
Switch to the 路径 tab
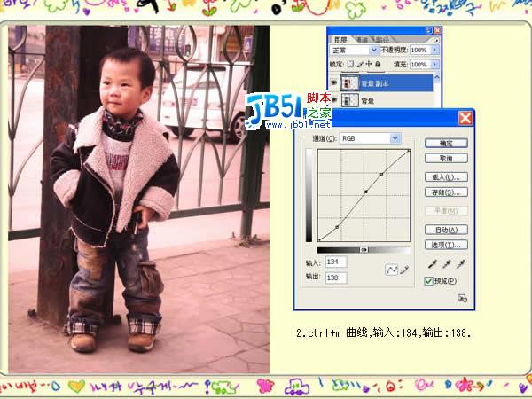click(381, 40)
